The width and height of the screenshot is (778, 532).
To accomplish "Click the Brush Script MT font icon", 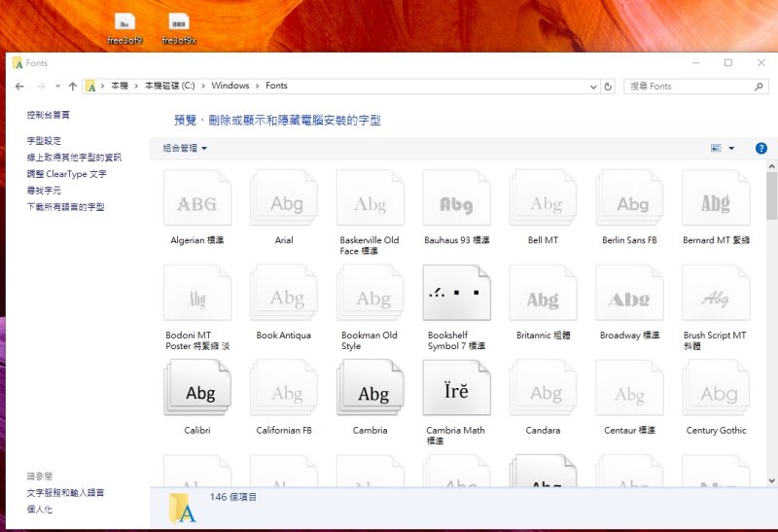I will (x=715, y=297).
